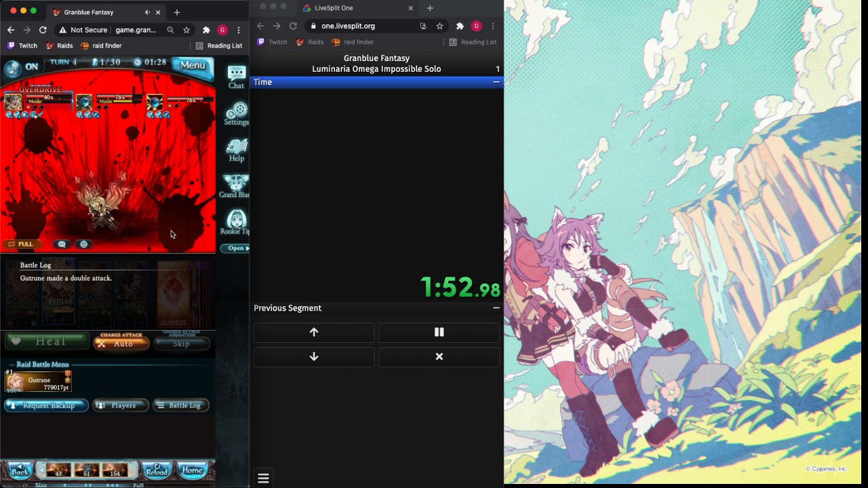Open Extensions puzzle icon in LiveSplit window
This screenshot has height=488, width=868.
click(460, 26)
